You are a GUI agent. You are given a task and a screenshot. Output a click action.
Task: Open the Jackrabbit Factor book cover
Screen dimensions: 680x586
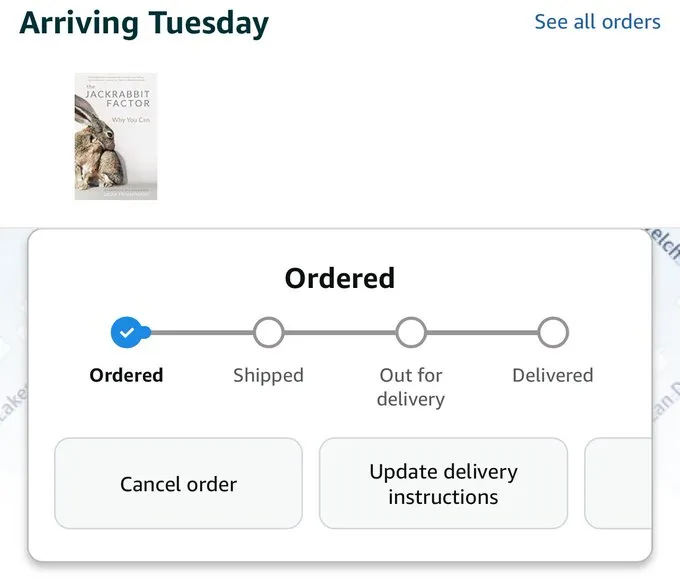pyautogui.click(x=116, y=136)
